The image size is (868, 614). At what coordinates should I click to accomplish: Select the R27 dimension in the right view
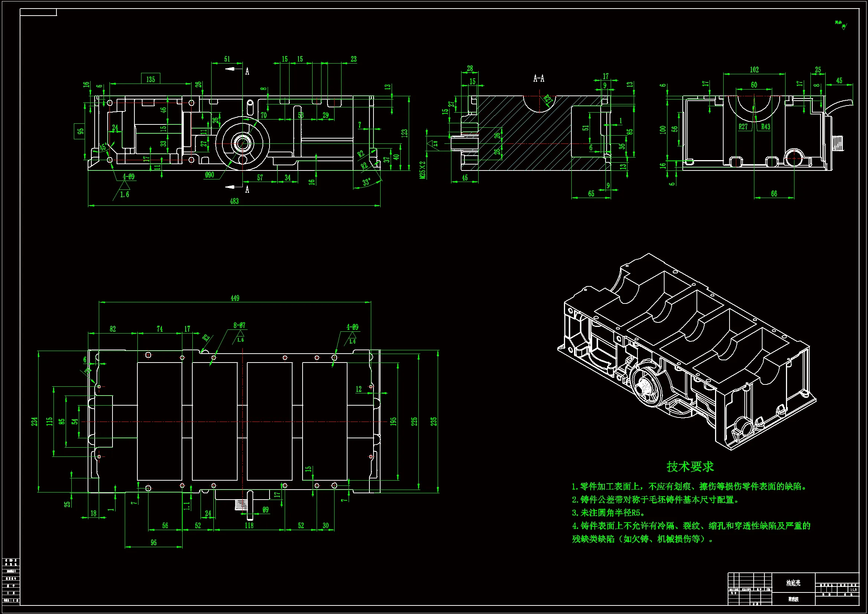coord(743,127)
